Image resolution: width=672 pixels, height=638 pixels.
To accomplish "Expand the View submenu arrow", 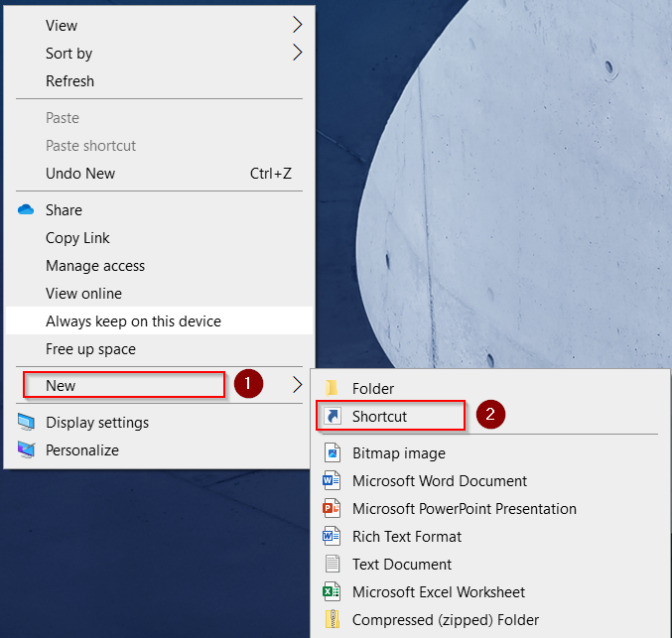I will (298, 25).
